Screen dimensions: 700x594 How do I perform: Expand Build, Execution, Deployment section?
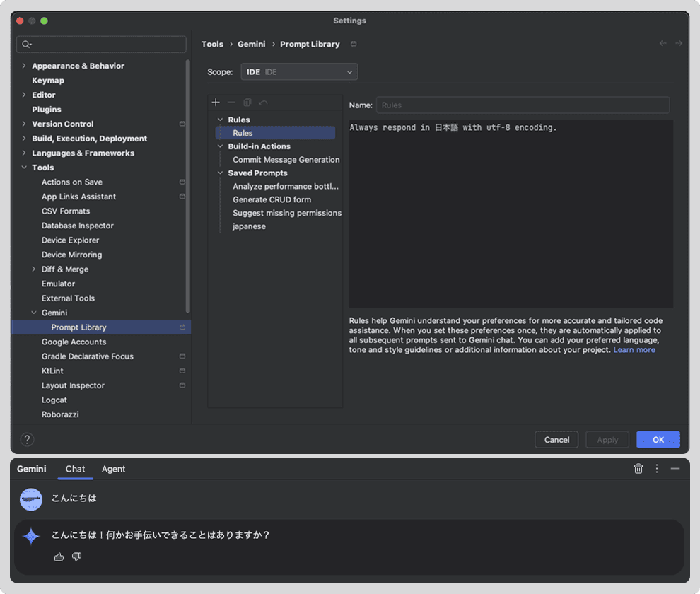point(24,139)
